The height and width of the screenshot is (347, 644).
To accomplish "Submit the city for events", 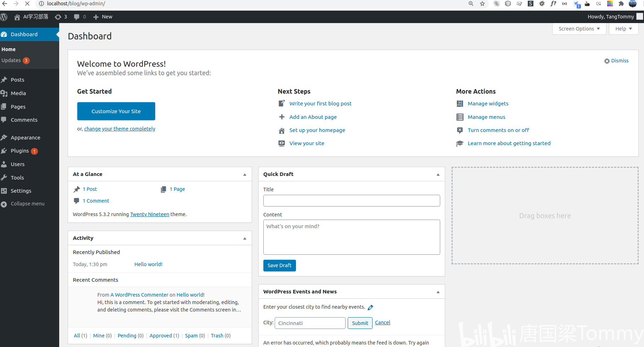I will 360,323.
